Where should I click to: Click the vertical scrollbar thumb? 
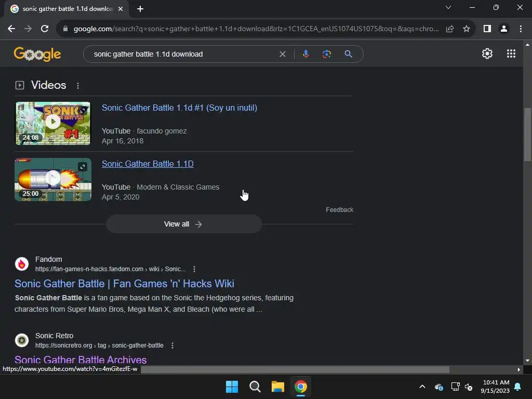527,134
